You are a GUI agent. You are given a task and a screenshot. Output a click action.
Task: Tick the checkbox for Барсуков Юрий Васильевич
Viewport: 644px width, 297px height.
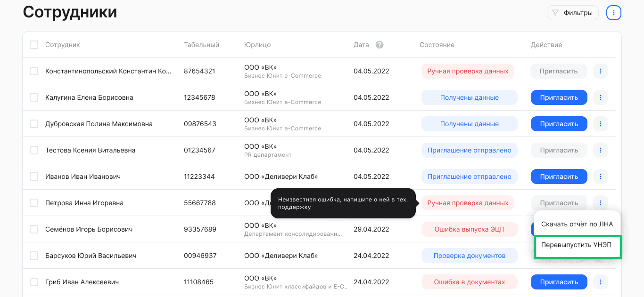[x=34, y=256]
